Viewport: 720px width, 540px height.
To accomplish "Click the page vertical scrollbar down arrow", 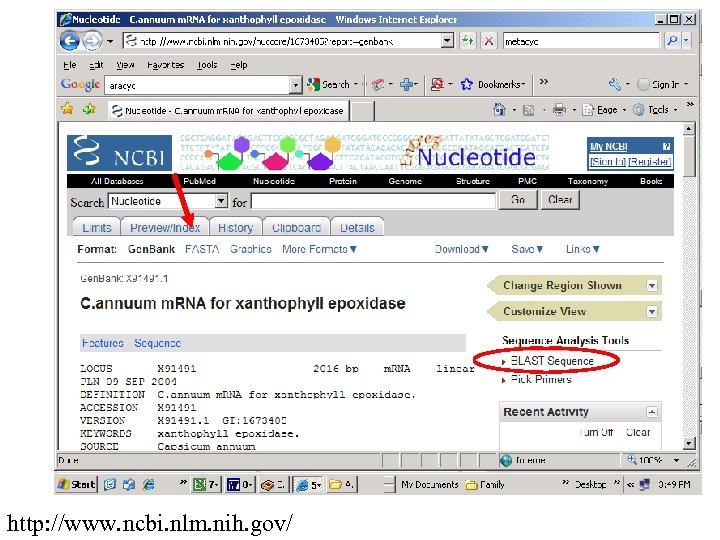I will pyautogui.click(x=689, y=444).
